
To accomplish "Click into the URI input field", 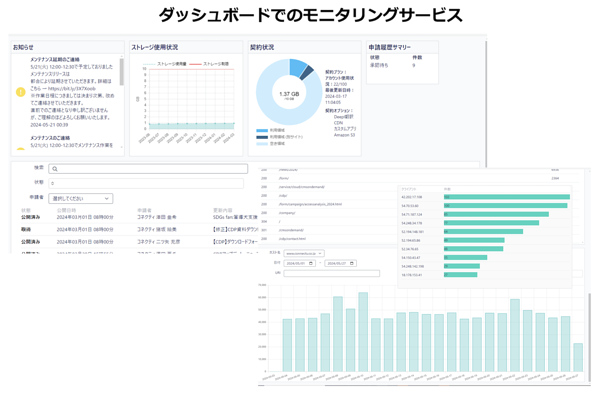I will click(332, 273).
